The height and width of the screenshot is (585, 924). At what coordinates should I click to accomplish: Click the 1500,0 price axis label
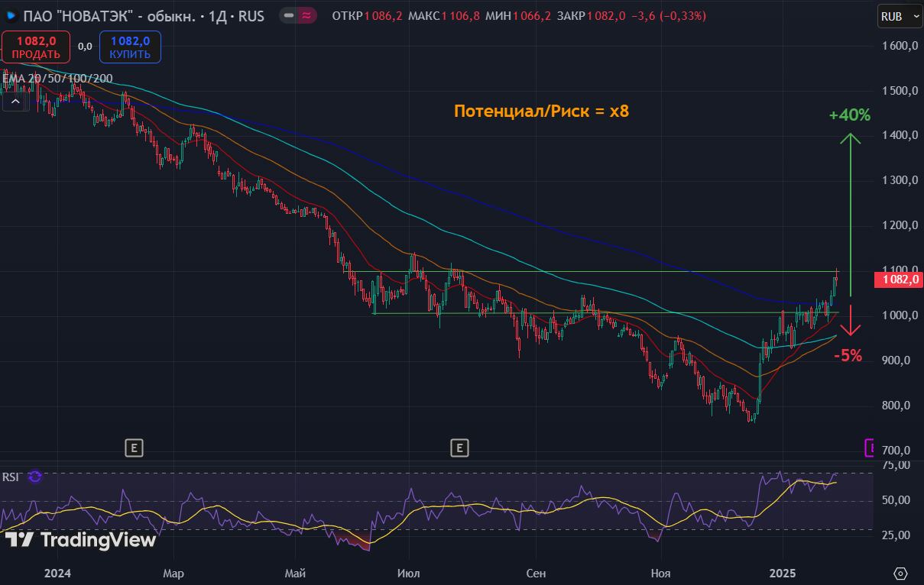[899, 91]
